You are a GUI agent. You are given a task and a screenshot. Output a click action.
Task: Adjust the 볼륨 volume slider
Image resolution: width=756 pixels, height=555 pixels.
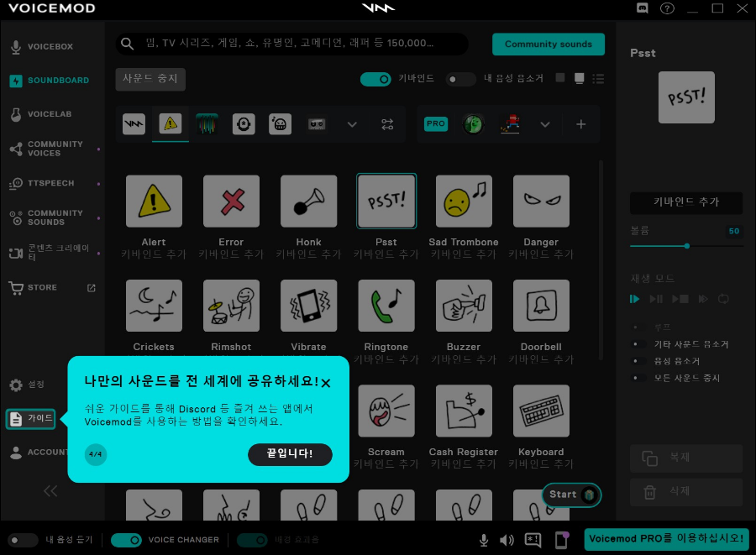click(686, 246)
